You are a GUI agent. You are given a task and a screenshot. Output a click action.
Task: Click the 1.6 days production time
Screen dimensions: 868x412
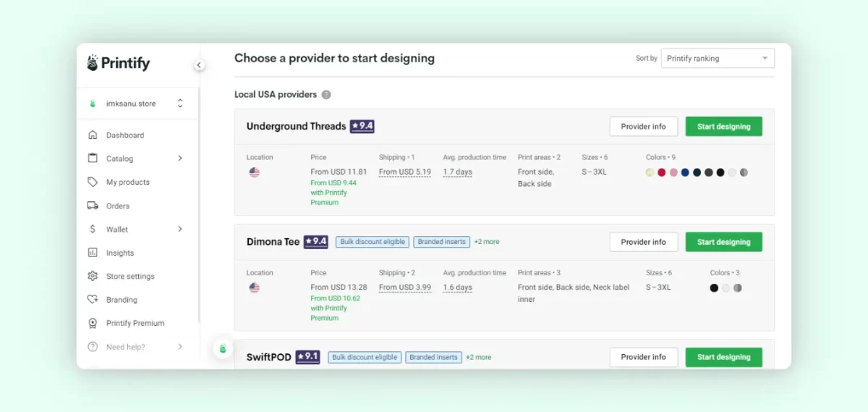coord(458,287)
